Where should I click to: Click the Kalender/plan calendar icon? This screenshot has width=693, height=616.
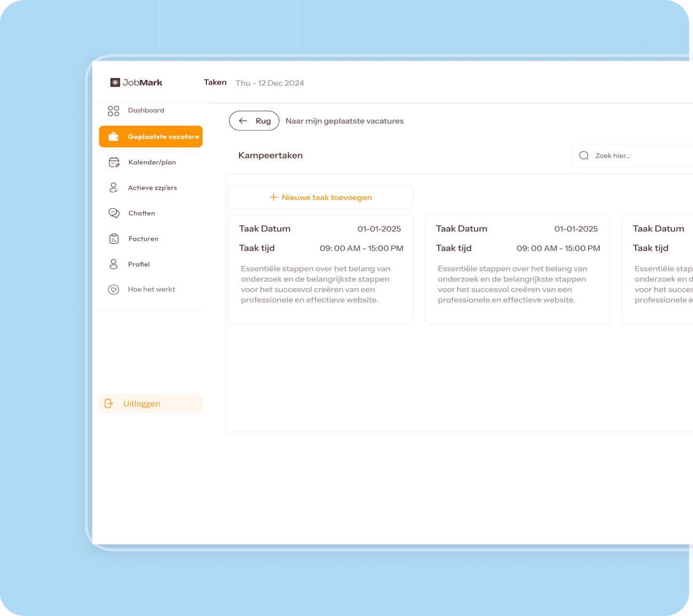[x=114, y=162]
